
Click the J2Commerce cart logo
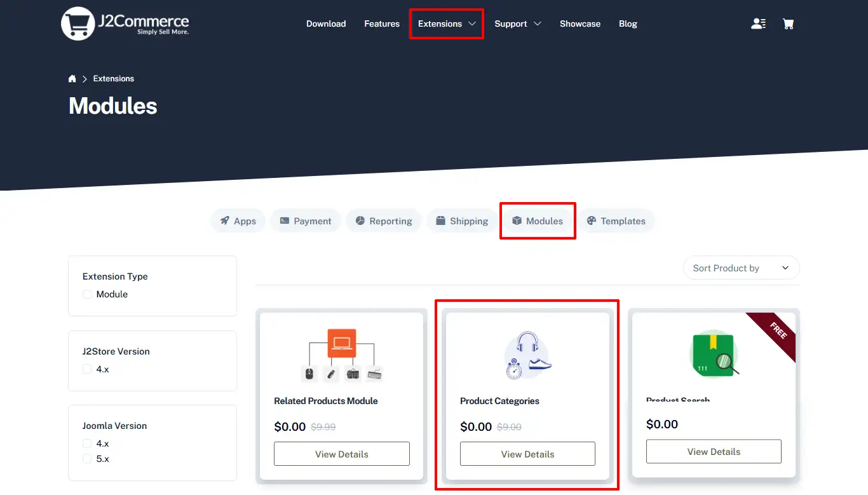click(125, 24)
